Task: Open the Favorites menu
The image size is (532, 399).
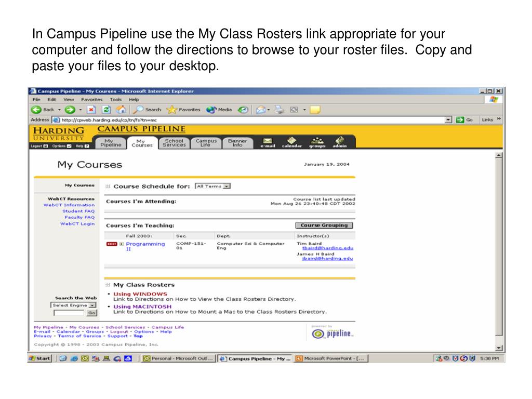Action: click(91, 99)
